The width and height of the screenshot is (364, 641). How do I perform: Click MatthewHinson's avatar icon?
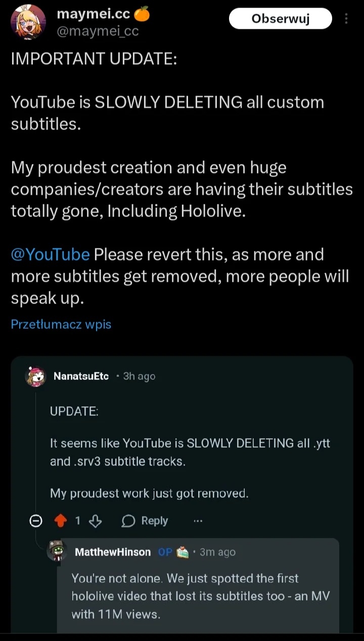pyautogui.click(x=57, y=551)
